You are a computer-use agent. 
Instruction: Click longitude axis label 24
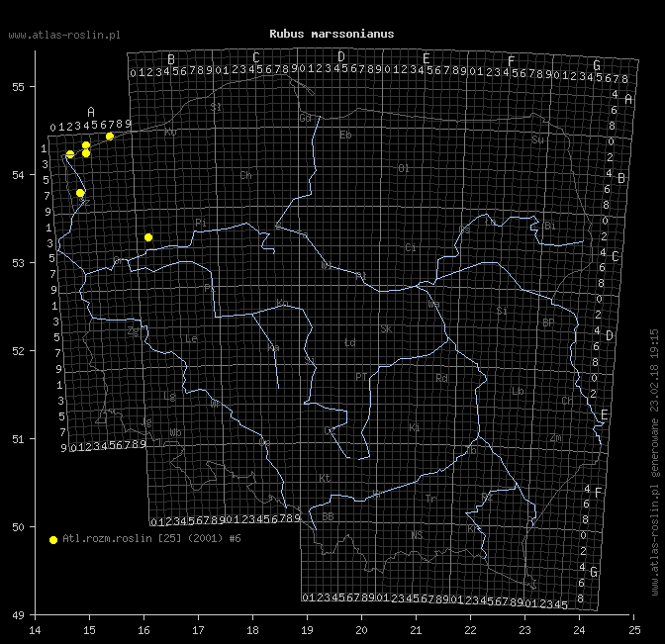(x=579, y=630)
